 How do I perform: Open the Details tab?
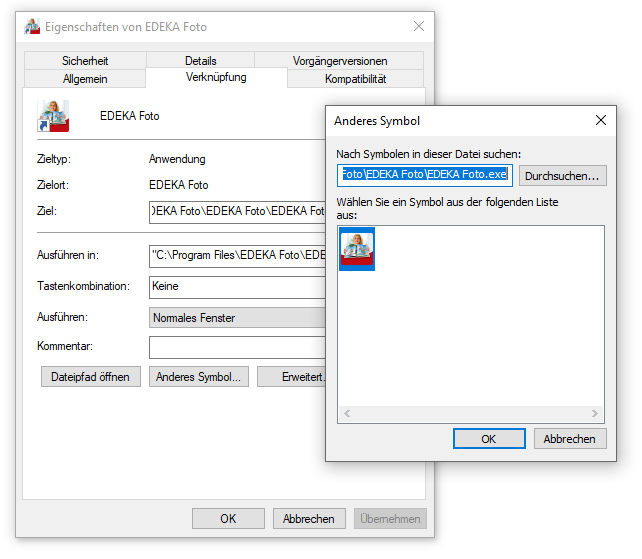201,61
